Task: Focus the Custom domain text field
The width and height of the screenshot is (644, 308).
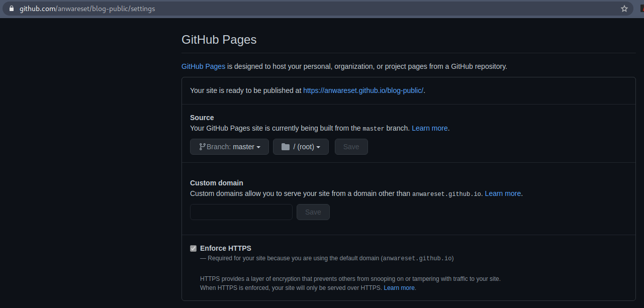Action: point(241,212)
